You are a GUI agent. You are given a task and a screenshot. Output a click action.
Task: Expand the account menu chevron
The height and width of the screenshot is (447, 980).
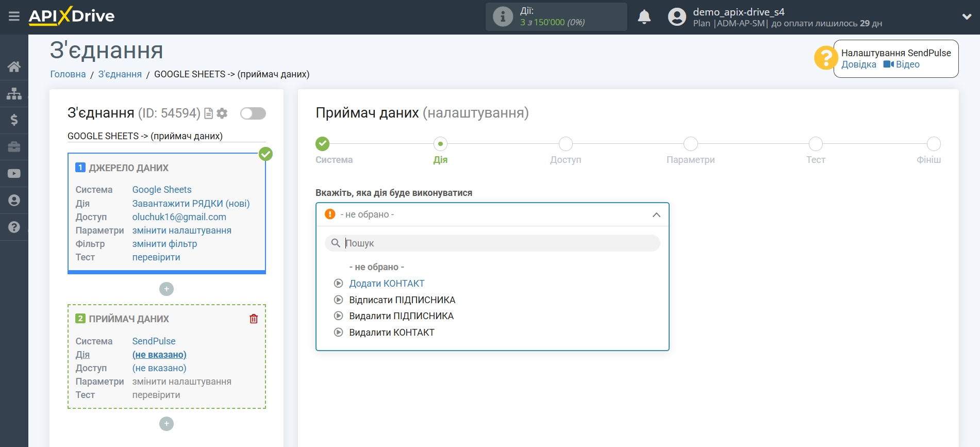[x=967, y=17]
